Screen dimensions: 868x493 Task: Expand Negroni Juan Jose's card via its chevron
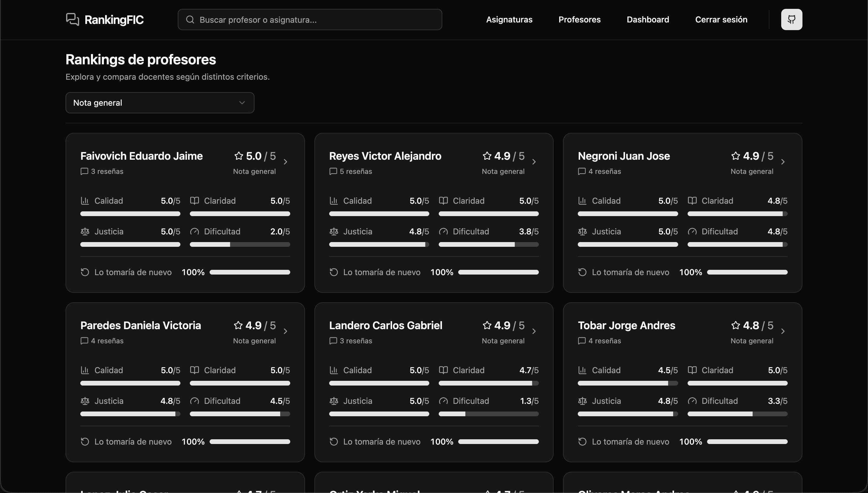tap(783, 162)
